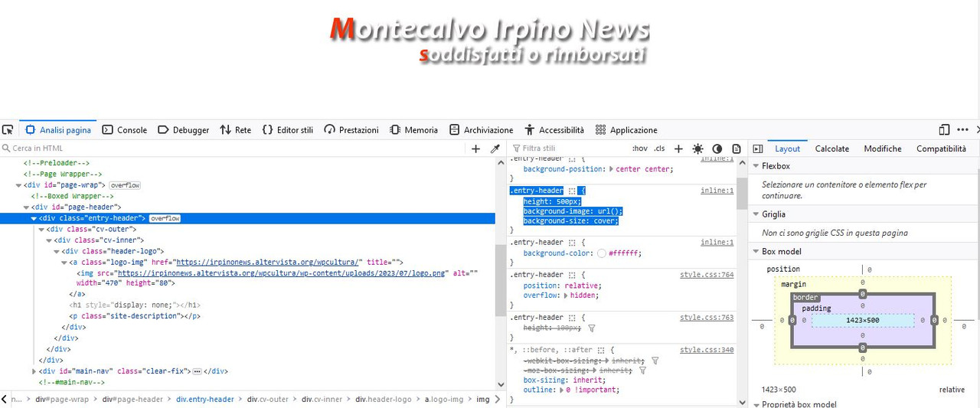Open the style.css:340 source link
This screenshot has width=980, height=408.
pyautogui.click(x=707, y=350)
